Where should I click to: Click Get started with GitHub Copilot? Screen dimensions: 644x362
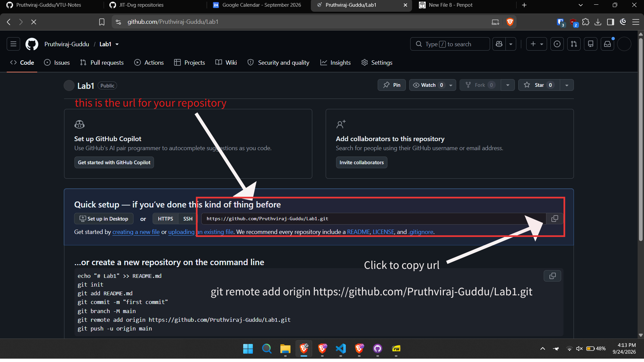(114, 163)
